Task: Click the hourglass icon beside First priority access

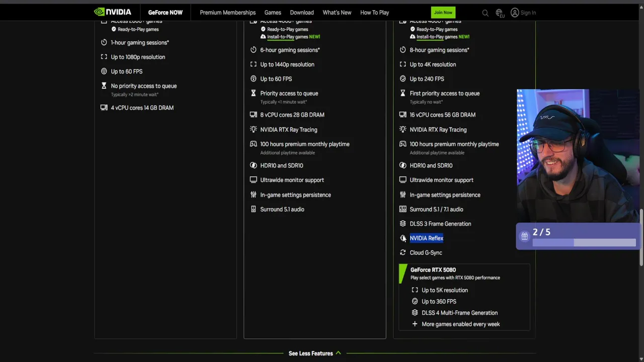Action: (x=403, y=93)
